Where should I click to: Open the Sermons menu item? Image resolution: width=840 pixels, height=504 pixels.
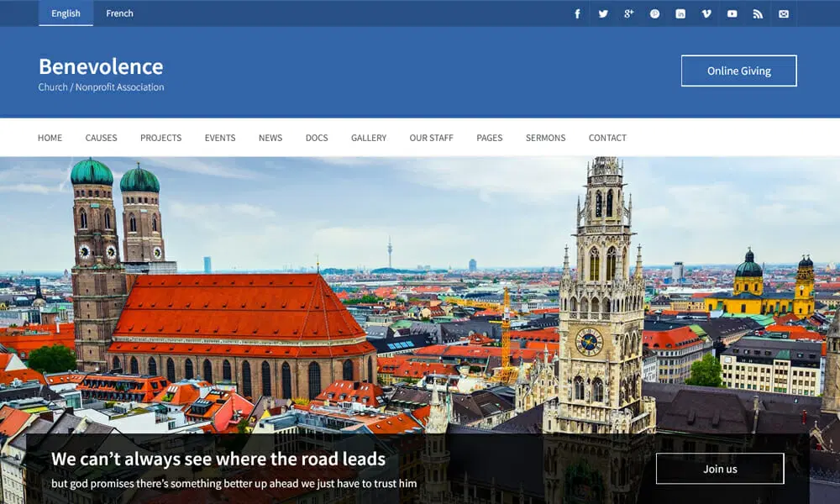pyautogui.click(x=545, y=138)
